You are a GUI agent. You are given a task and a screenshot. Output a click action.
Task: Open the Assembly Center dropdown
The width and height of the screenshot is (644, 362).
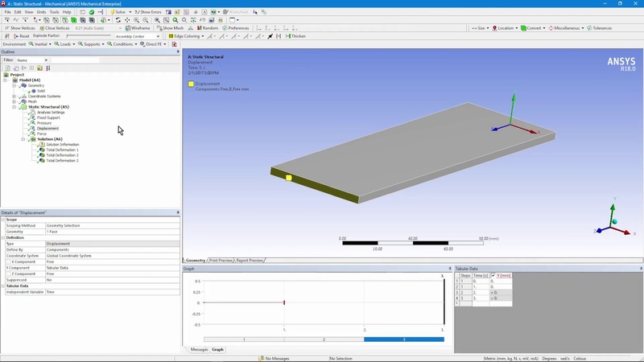pyautogui.click(x=158, y=36)
